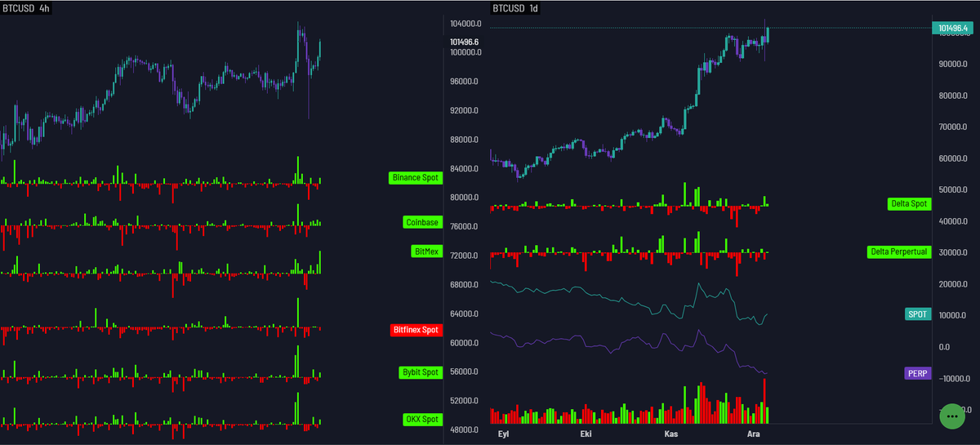Select the BitMex indicator label

426,251
